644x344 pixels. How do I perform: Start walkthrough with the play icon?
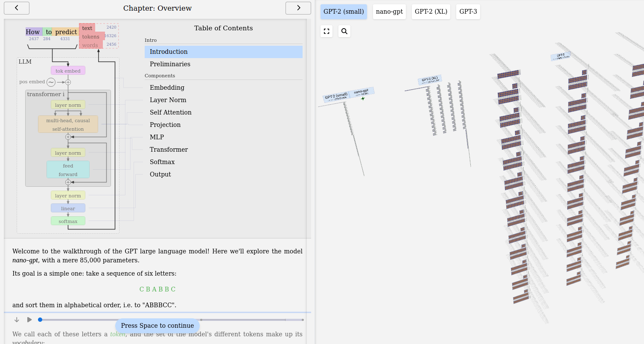coord(29,320)
